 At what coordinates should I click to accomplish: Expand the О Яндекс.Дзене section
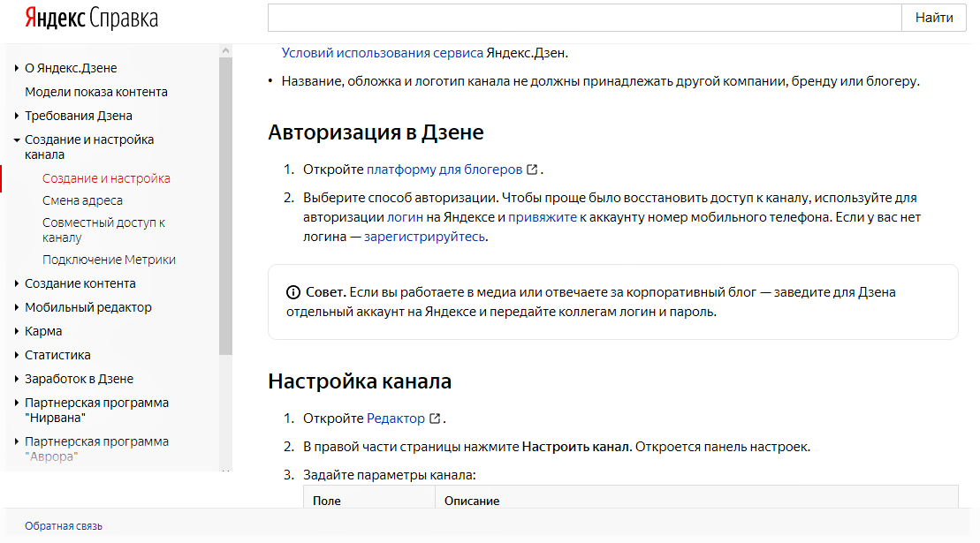coord(17,68)
